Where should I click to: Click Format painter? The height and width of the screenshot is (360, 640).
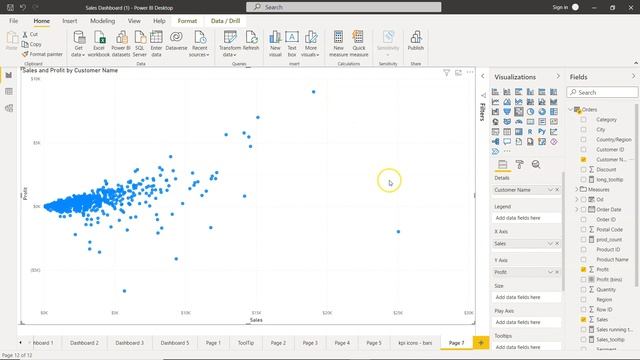[42, 54]
